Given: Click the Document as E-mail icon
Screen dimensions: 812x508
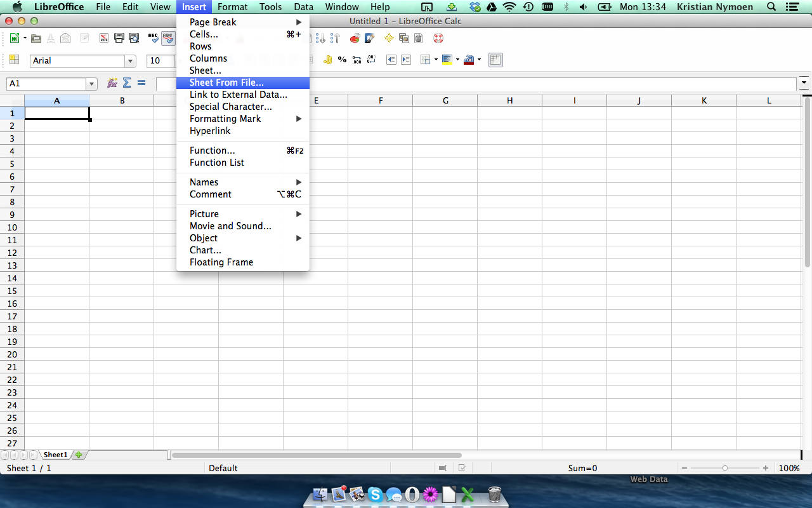Looking at the screenshot, I should pos(65,38).
